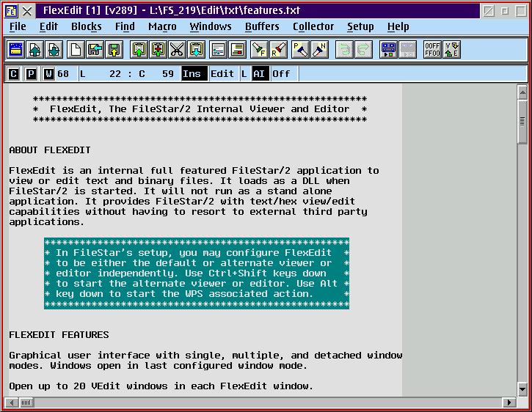Open the Help menu

tap(398, 26)
